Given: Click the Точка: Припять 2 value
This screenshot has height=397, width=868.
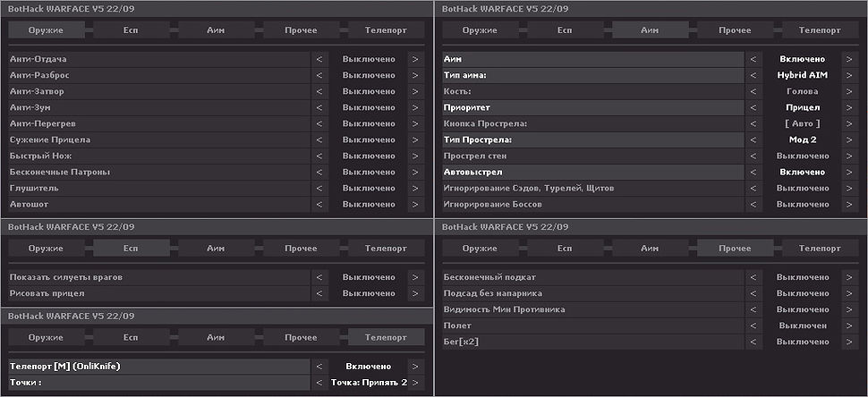Looking at the screenshot, I should click(369, 382).
